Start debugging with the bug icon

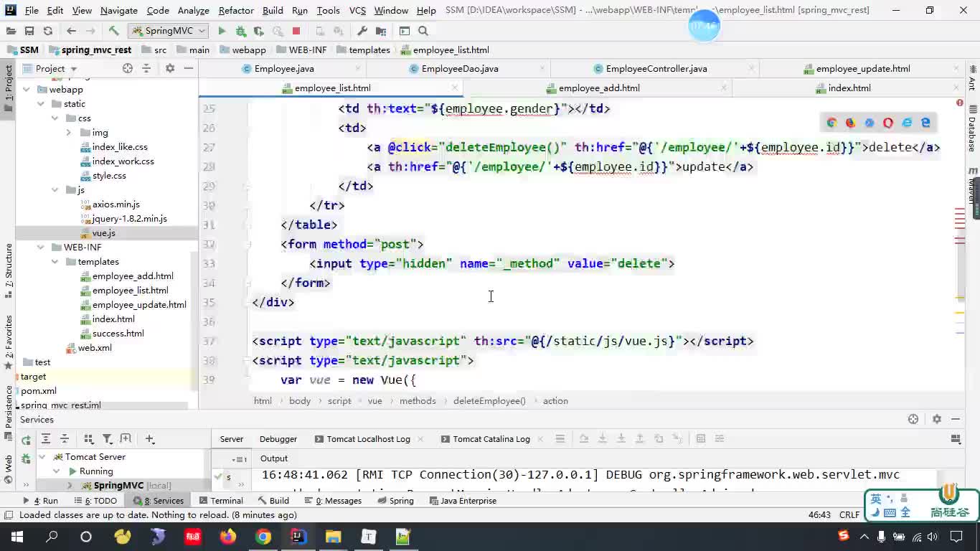[x=240, y=31]
